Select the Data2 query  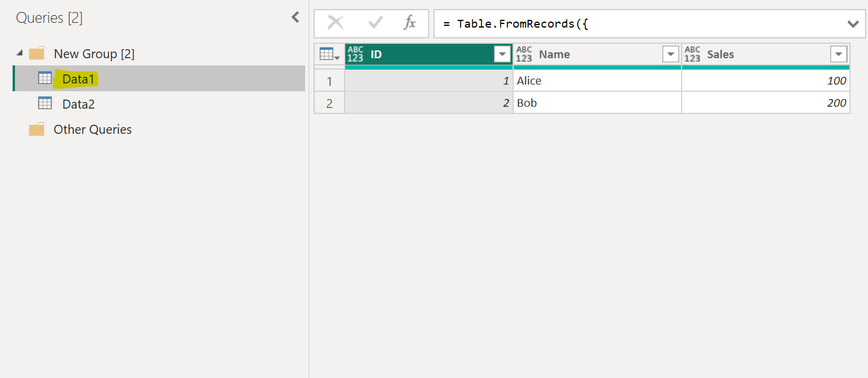[79, 104]
